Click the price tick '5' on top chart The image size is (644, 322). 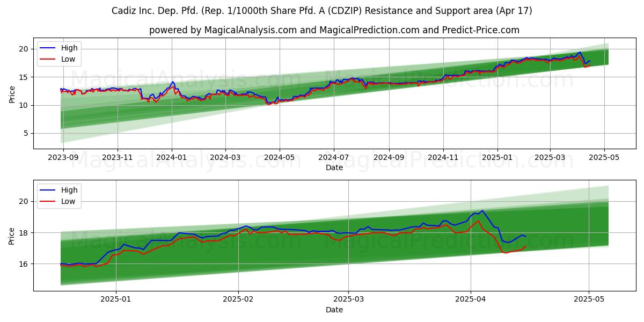pyautogui.click(x=26, y=133)
